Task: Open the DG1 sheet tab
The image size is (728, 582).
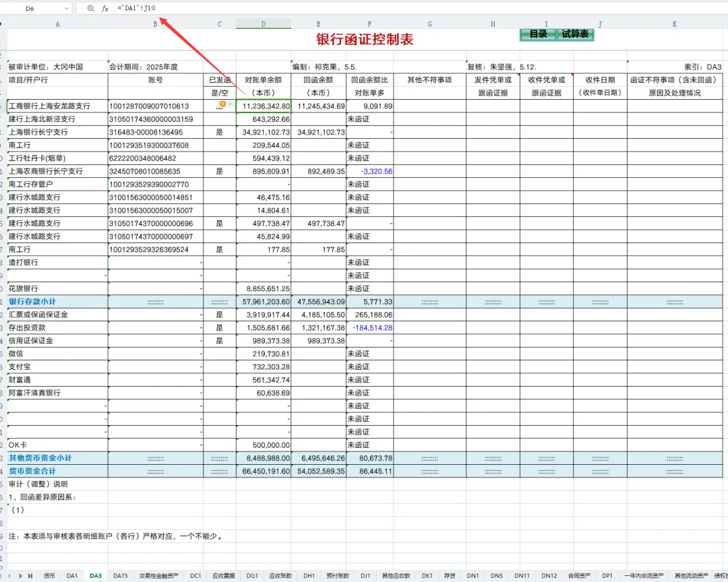Action: [252, 575]
